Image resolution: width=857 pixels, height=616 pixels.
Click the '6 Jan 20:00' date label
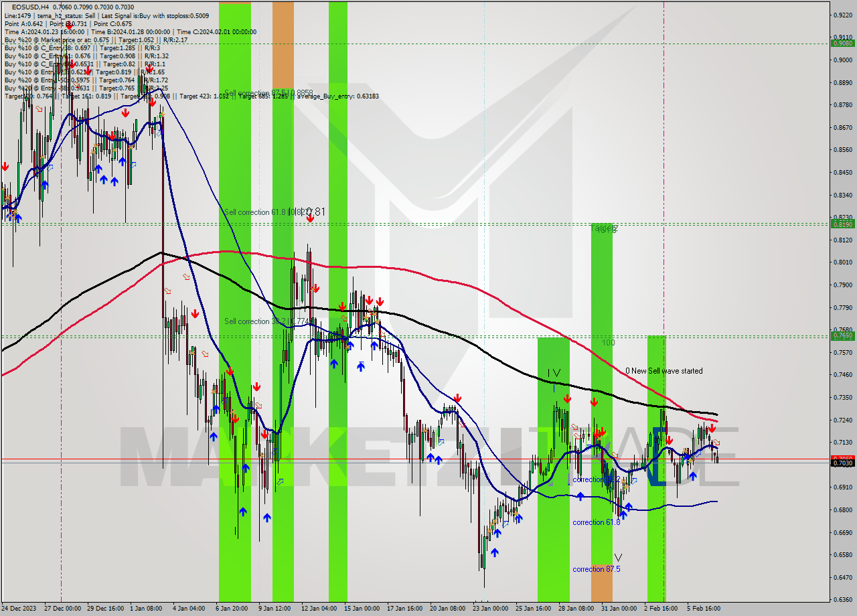(232, 609)
